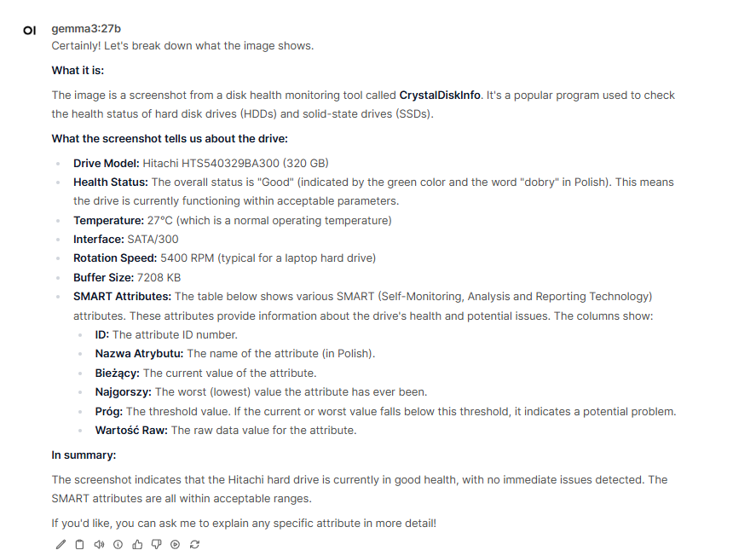Click the "Health Status:" bullet label
The image size is (756, 556).
coord(111,182)
